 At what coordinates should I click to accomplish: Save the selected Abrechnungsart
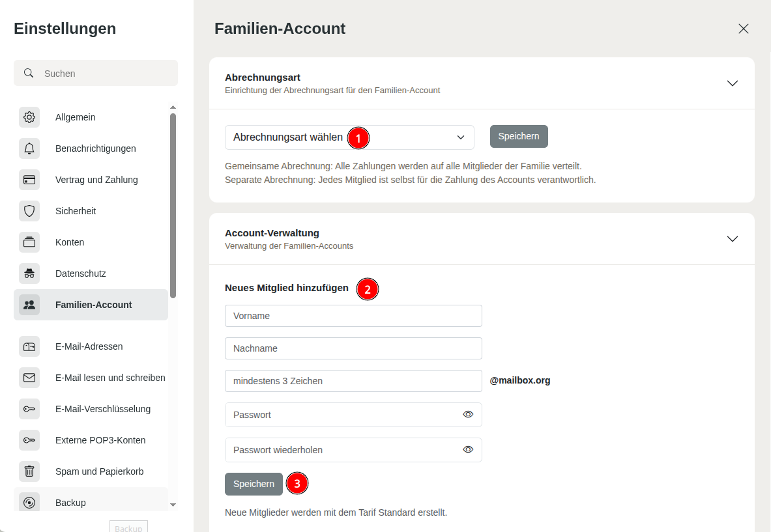(x=519, y=137)
